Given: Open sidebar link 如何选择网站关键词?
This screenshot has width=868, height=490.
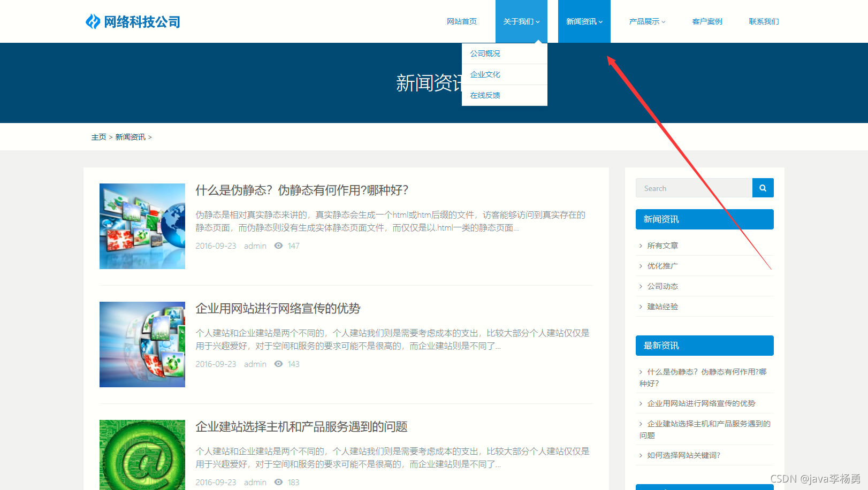Looking at the screenshot, I should [683, 455].
